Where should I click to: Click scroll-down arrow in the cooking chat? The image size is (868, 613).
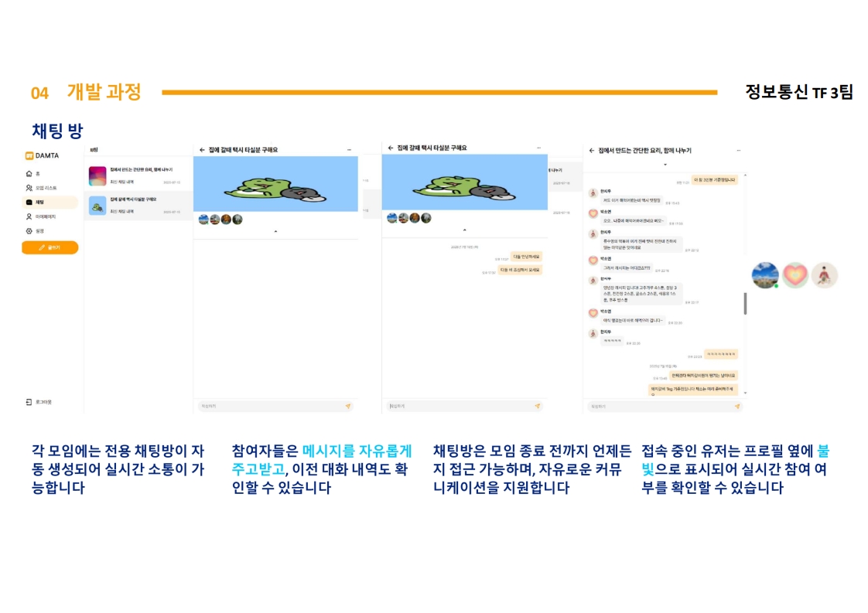[745, 393]
